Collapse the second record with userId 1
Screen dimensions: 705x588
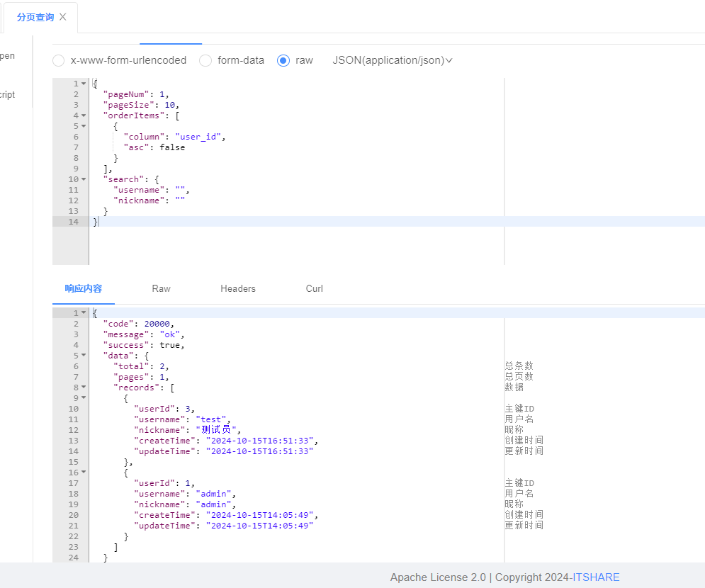point(84,473)
